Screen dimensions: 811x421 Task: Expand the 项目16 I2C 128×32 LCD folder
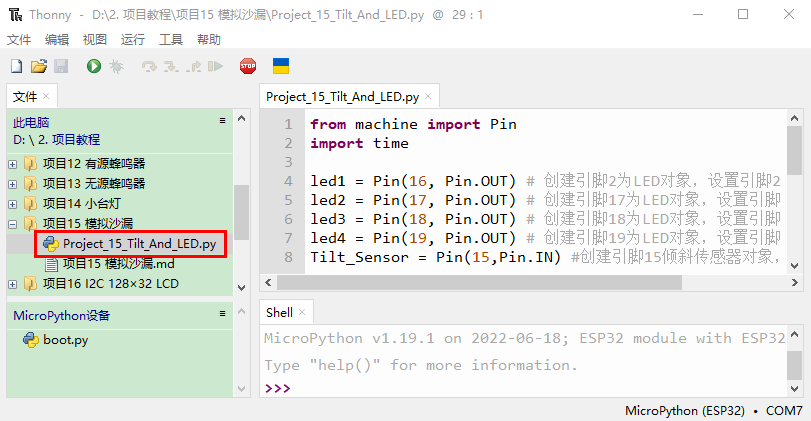point(12,284)
